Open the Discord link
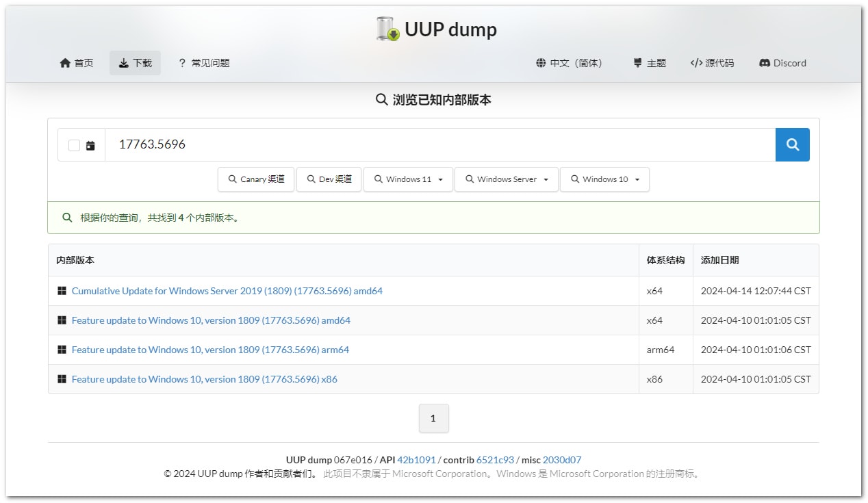The height and width of the screenshot is (503, 868). [782, 63]
